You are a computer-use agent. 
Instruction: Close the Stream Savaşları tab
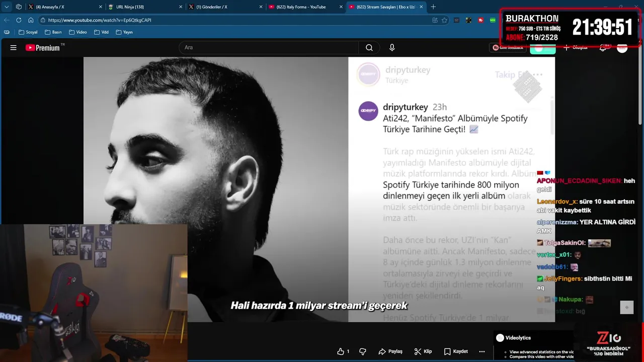click(x=421, y=7)
